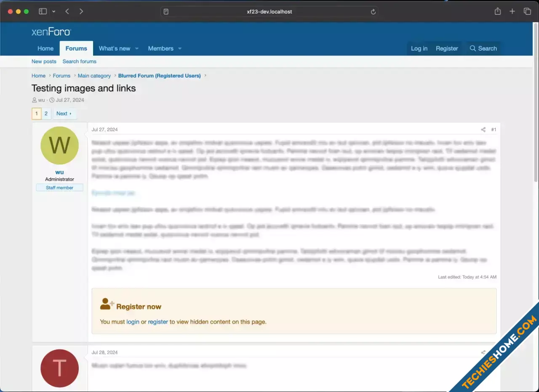This screenshot has width=539, height=392.
Task: Click the T avatar of second post
Action: pyautogui.click(x=59, y=368)
